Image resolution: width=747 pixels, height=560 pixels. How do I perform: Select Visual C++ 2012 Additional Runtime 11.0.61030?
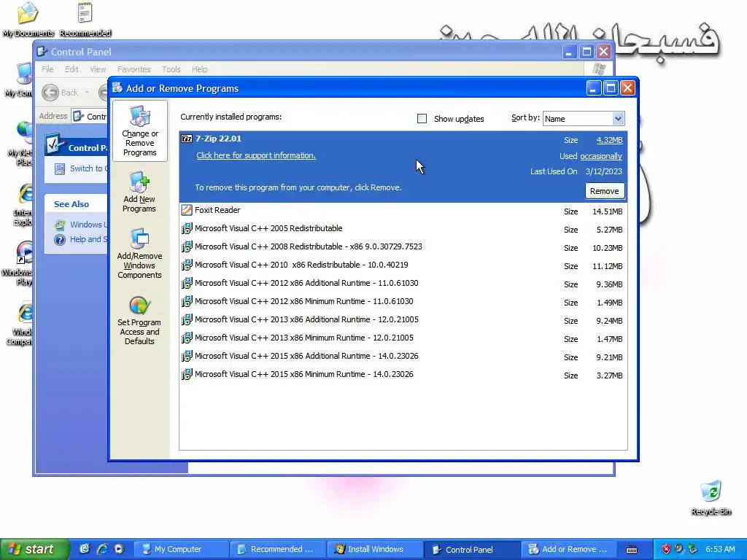tap(403, 284)
